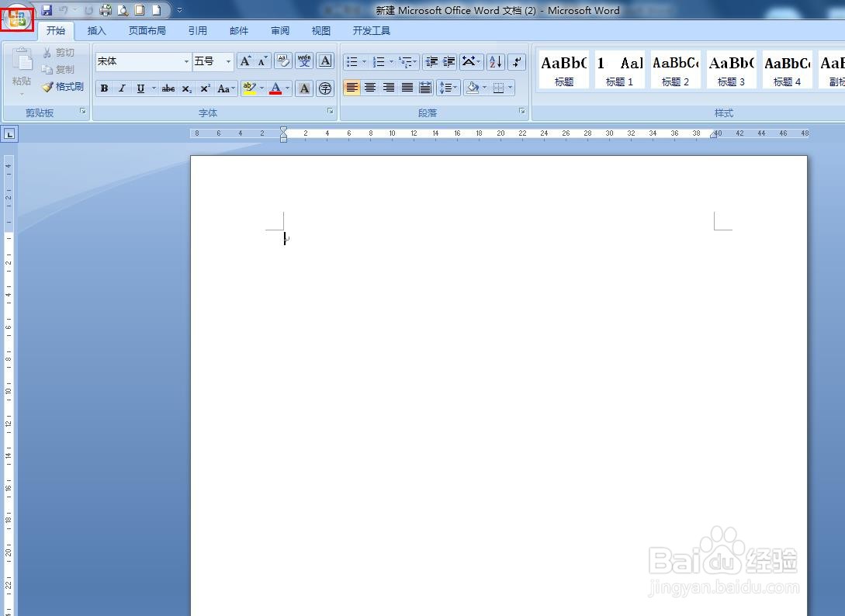This screenshot has height=616, width=845.
Task: Apply red font color
Action: (275, 88)
